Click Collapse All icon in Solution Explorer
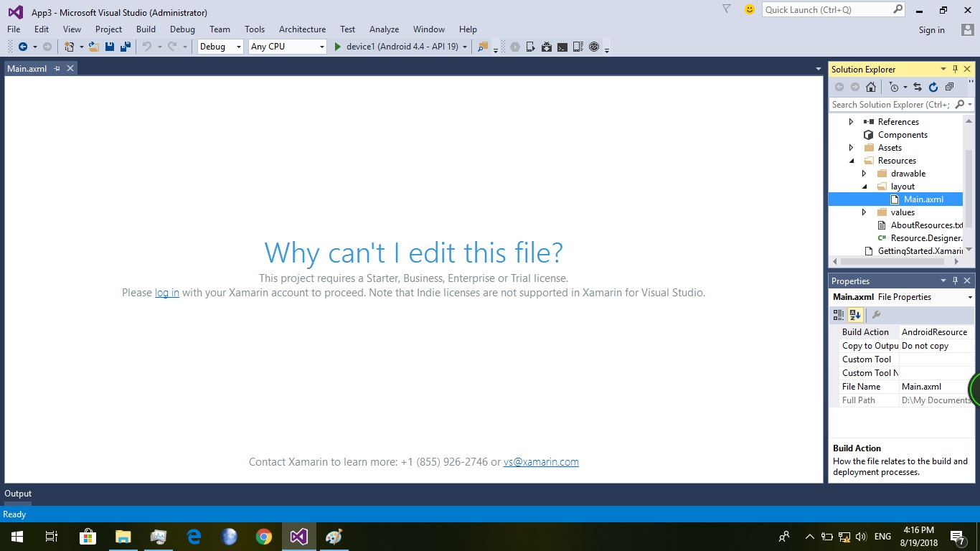Viewport: 980px width, 551px height. 949,87
